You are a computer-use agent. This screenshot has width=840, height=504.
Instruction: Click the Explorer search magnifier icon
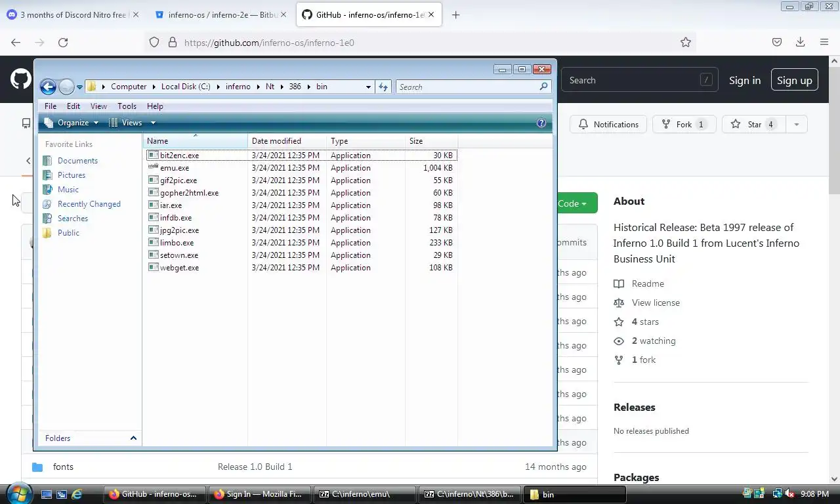click(x=543, y=87)
